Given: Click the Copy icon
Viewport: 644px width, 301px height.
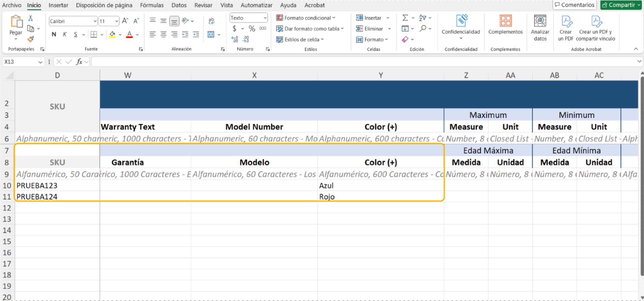Looking at the screenshot, I should click(x=31, y=29).
